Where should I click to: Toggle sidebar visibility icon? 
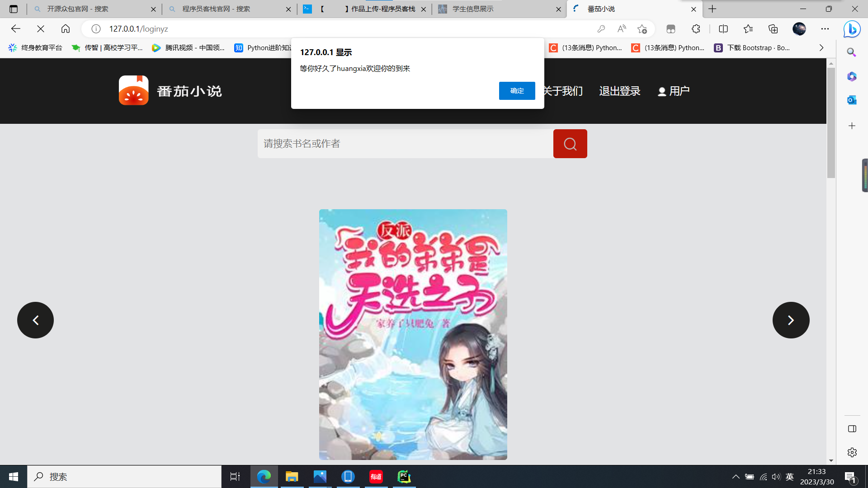click(852, 429)
